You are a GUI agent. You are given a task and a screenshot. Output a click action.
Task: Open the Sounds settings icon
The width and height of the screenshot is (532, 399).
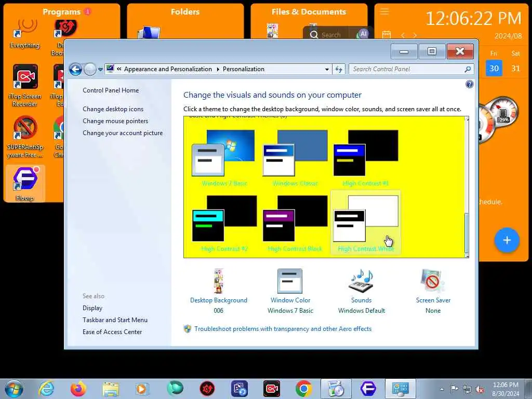(x=362, y=281)
